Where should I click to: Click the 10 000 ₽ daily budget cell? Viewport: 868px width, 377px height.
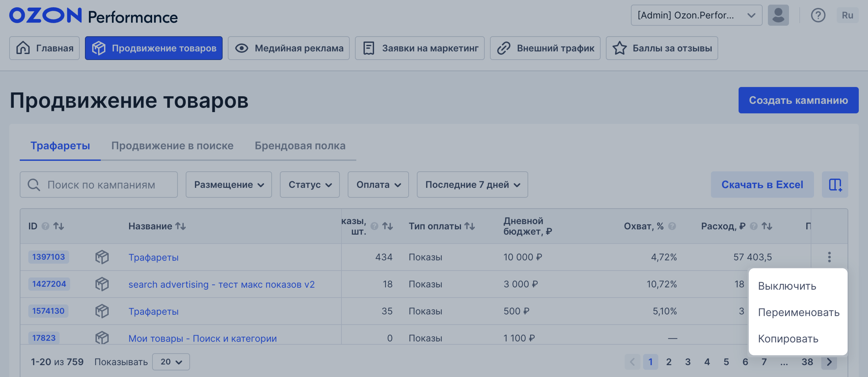[x=523, y=257]
